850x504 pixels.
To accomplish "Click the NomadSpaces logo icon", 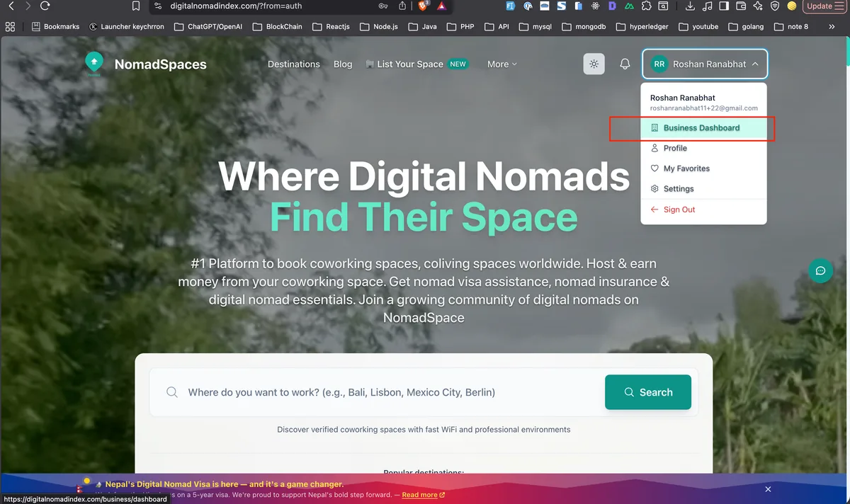I will click(93, 63).
